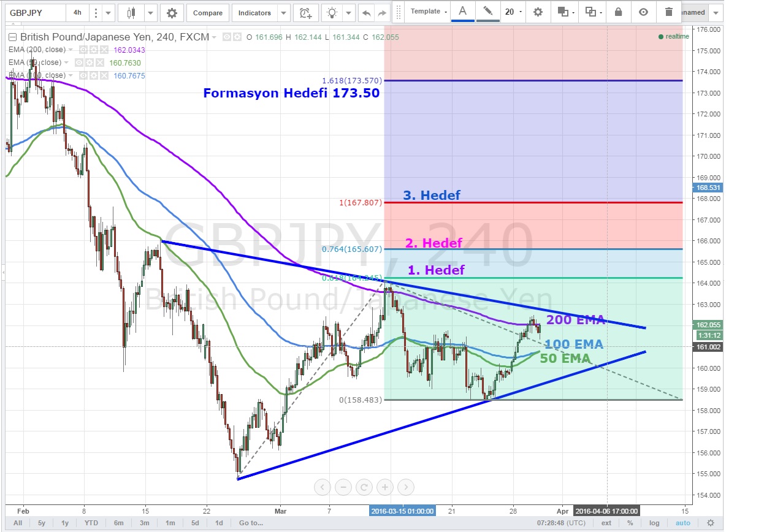Switch to the YTD time range
The width and height of the screenshot is (783, 532).
91,523
